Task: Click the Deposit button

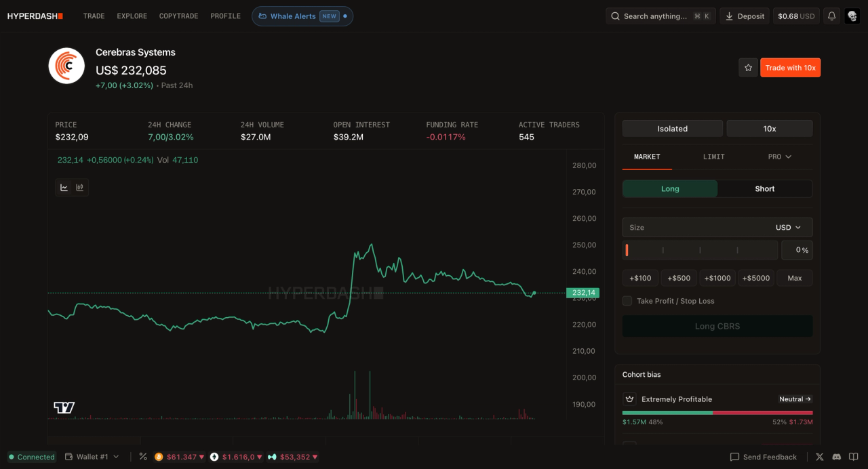Action: 745,16
